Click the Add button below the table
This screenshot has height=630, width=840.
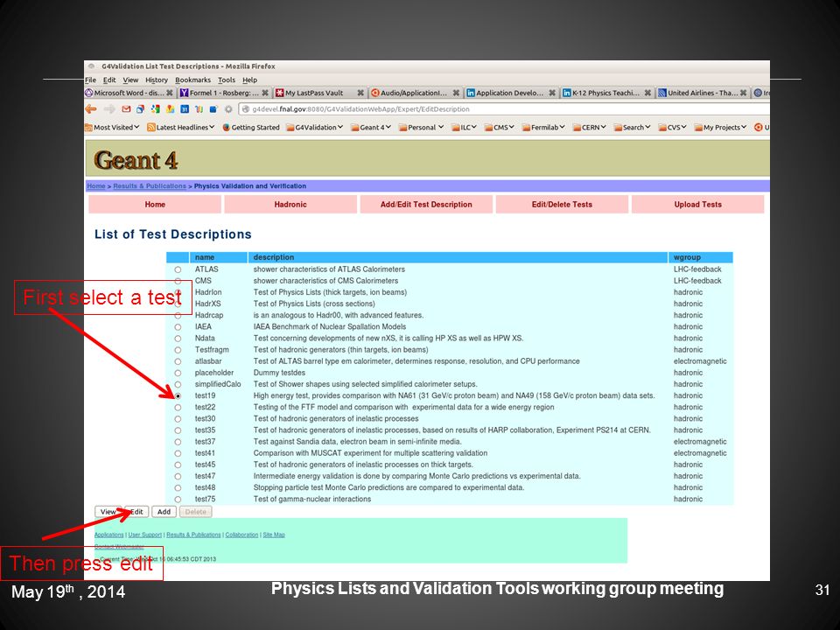click(x=164, y=512)
